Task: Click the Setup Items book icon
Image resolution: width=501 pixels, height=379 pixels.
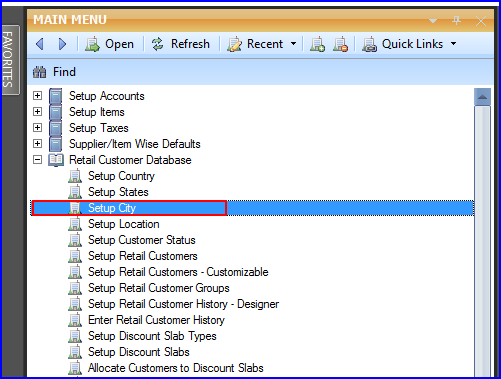Action: click(x=55, y=112)
